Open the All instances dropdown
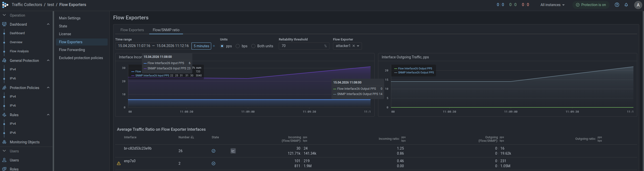The width and height of the screenshot is (644, 171). pyautogui.click(x=552, y=5)
